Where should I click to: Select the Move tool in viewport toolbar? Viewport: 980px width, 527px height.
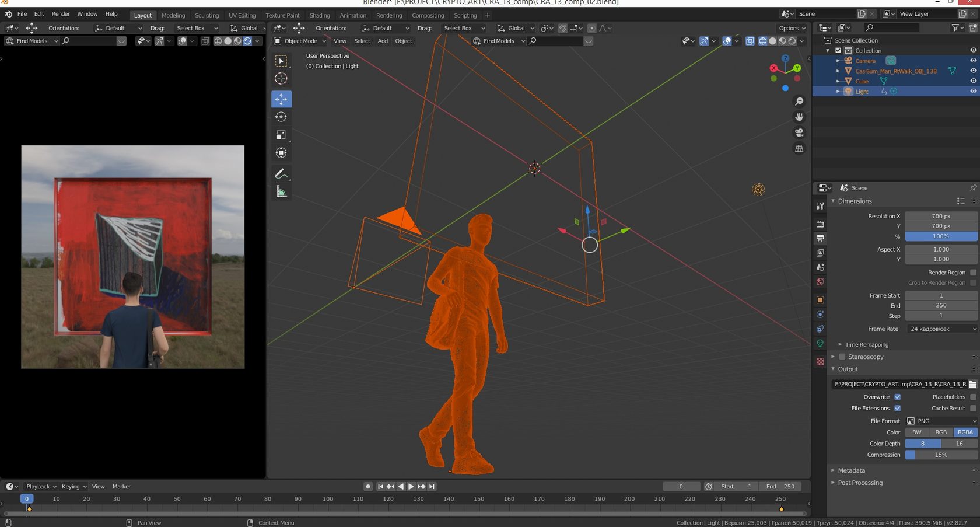click(x=281, y=99)
